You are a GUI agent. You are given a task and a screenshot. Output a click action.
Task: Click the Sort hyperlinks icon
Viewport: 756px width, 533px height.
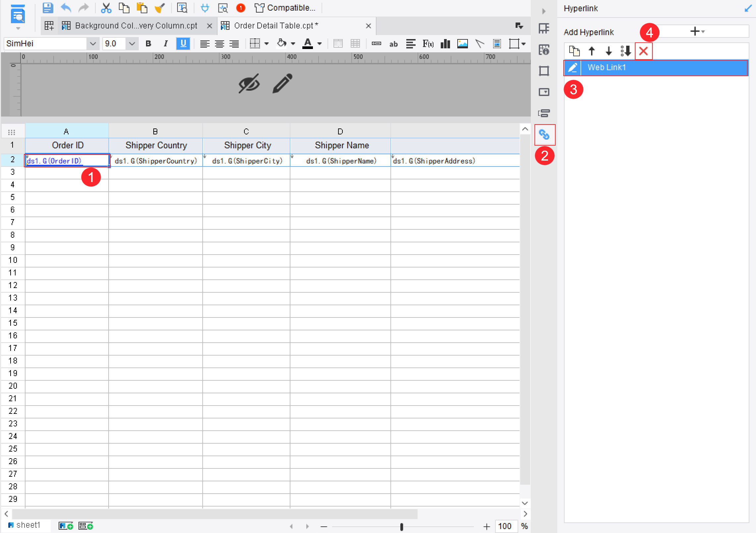[x=626, y=51]
